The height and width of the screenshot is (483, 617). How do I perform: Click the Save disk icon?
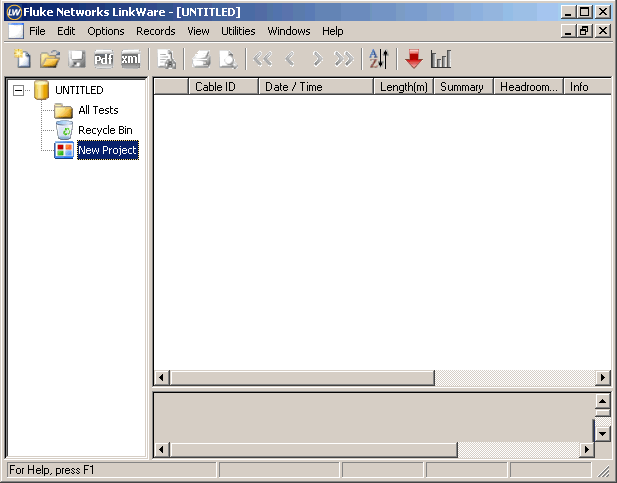click(x=76, y=59)
